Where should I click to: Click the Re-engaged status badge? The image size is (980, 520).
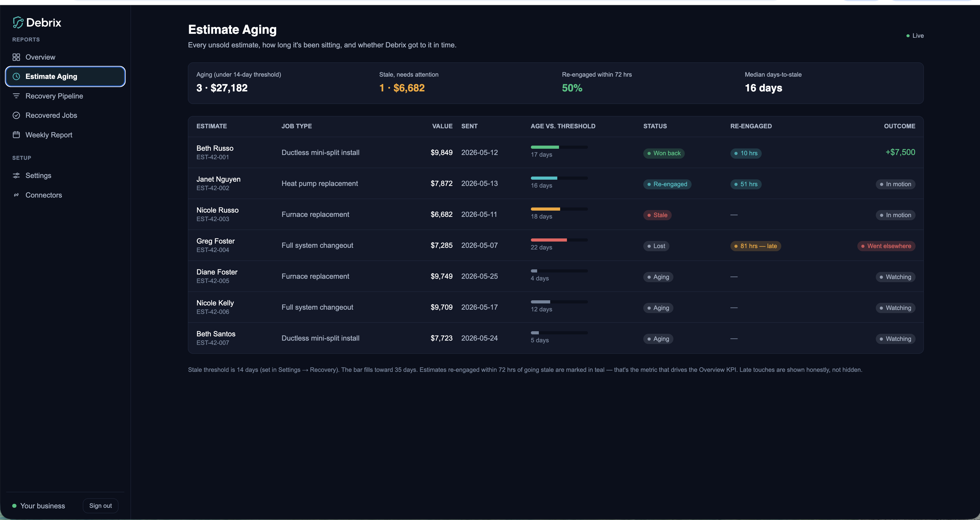tap(667, 184)
